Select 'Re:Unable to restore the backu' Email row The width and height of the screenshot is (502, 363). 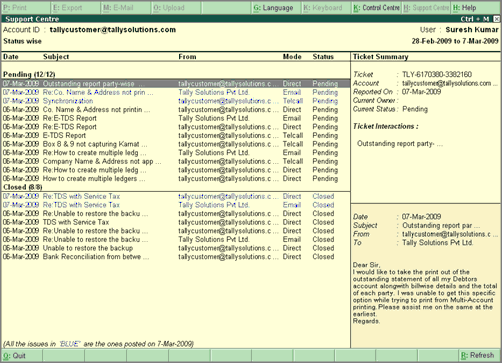pos(176,240)
